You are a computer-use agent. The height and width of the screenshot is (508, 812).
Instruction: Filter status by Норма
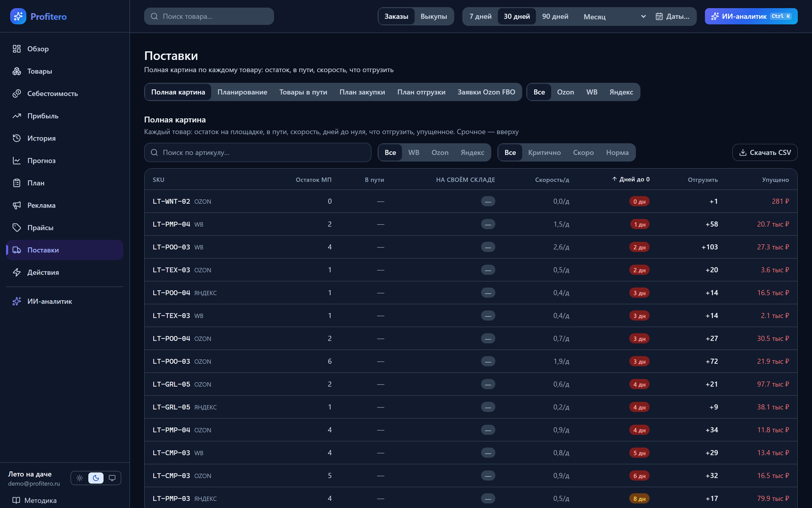[x=617, y=153]
